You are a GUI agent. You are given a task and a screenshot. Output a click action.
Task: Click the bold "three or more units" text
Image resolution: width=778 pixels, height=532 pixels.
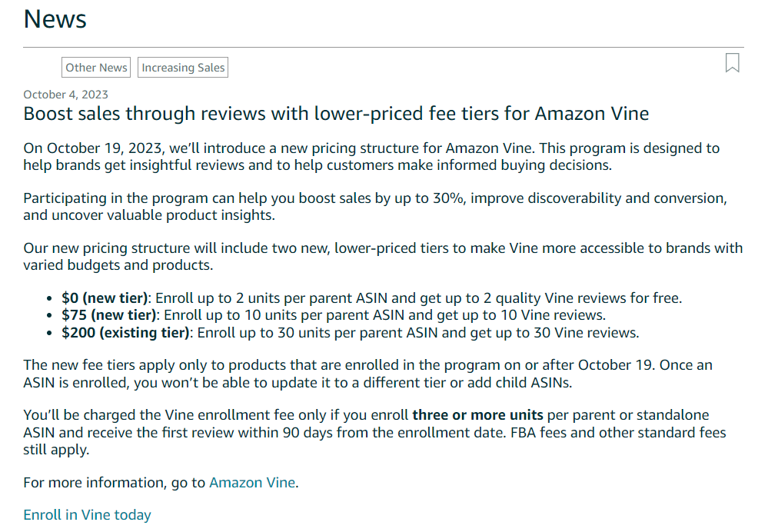pos(477,415)
